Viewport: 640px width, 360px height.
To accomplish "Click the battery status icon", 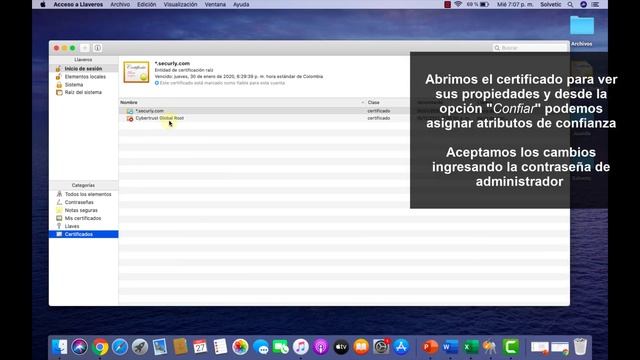I will point(484,4).
